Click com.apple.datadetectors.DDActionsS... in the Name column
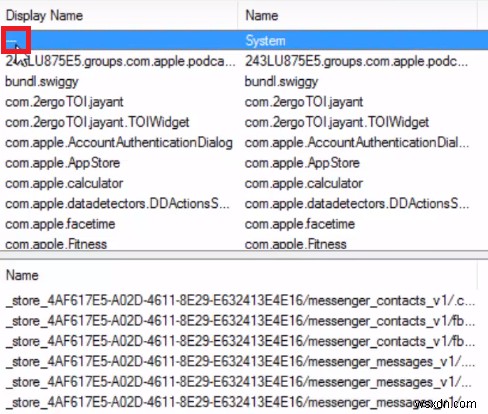The width and height of the screenshot is (488, 414). click(x=357, y=204)
